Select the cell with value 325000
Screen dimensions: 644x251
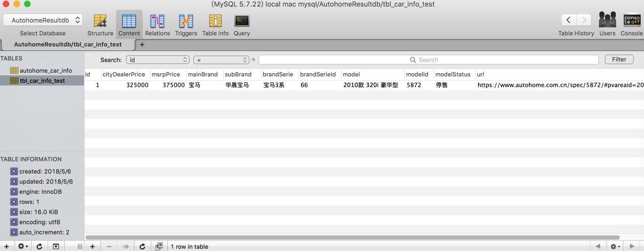pos(125,85)
